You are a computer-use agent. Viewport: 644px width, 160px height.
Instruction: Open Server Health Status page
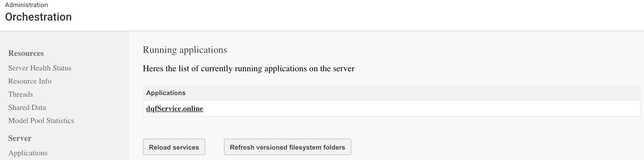(40, 68)
